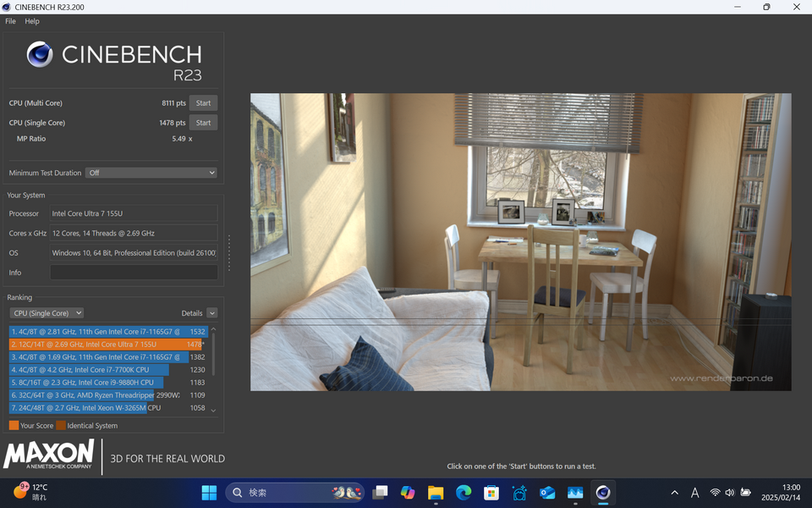The height and width of the screenshot is (508, 812).
Task: Open clock and calendar 13:00
Action: tap(781, 493)
